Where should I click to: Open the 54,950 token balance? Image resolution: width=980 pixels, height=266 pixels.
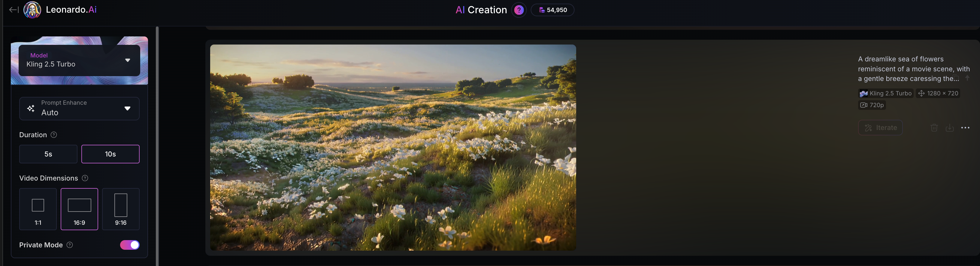point(552,10)
